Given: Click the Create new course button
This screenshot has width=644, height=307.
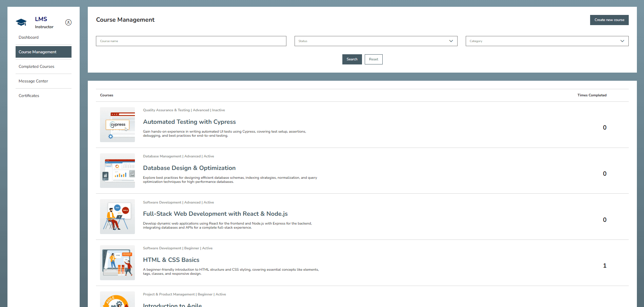Looking at the screenshot, I should click(x=609, y=20).
